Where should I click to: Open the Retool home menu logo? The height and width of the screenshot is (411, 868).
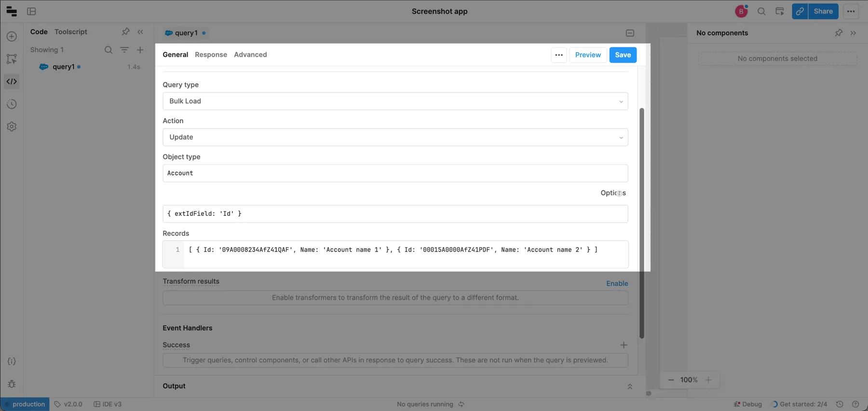click(12, 11)
